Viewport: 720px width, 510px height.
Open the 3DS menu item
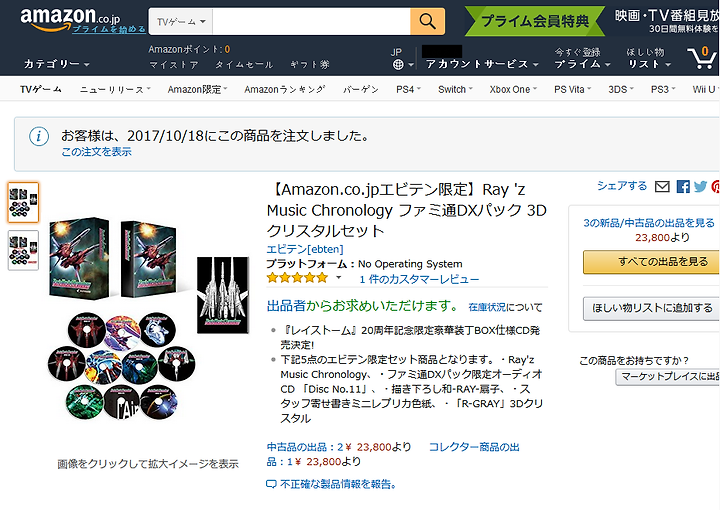click(x=621, y=90)
